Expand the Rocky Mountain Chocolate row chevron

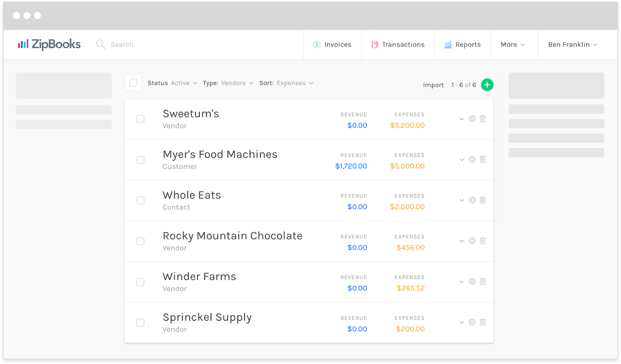coord(461,241)
